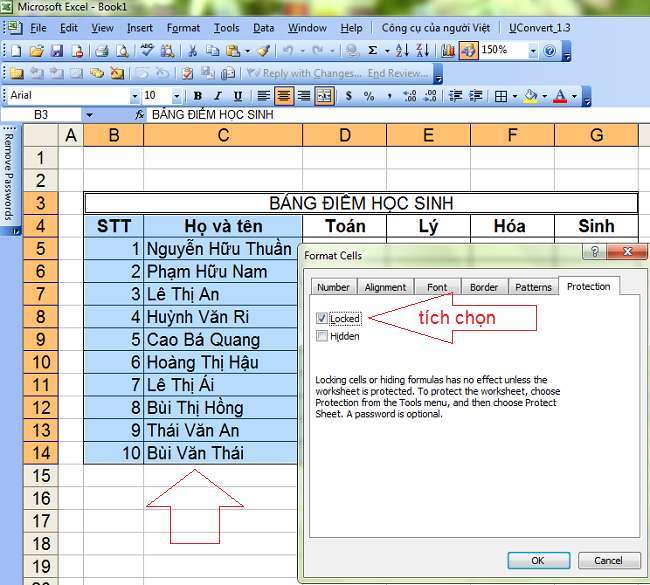Select row 15 header

pyautogui.click(x=41, y=476)
